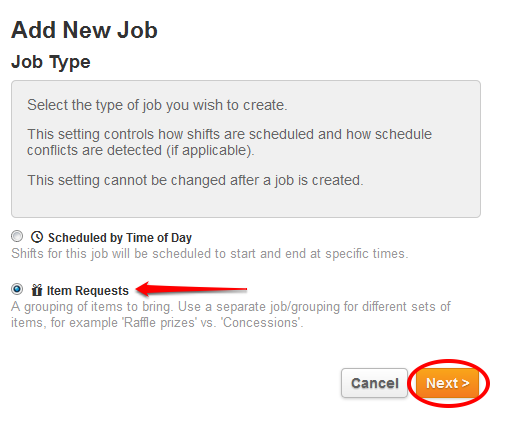Viewport: 522px width, 446px height.
Task: Click the Scheduled by Time of Day label
Action: click(x=120, y=238)
